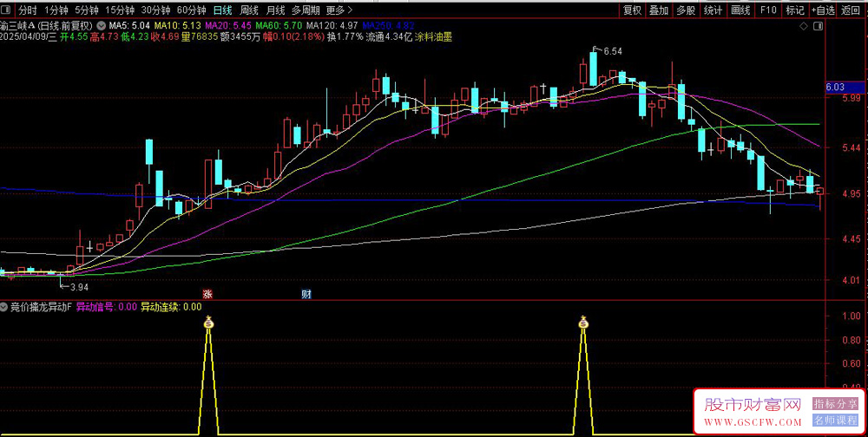Switch to the 分时 tab
Screen dimensions: 868x437
pos(27,10)
